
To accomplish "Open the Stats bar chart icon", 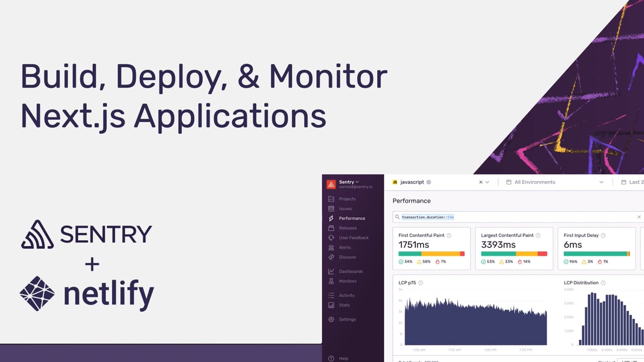I will (x=331, y=305).
